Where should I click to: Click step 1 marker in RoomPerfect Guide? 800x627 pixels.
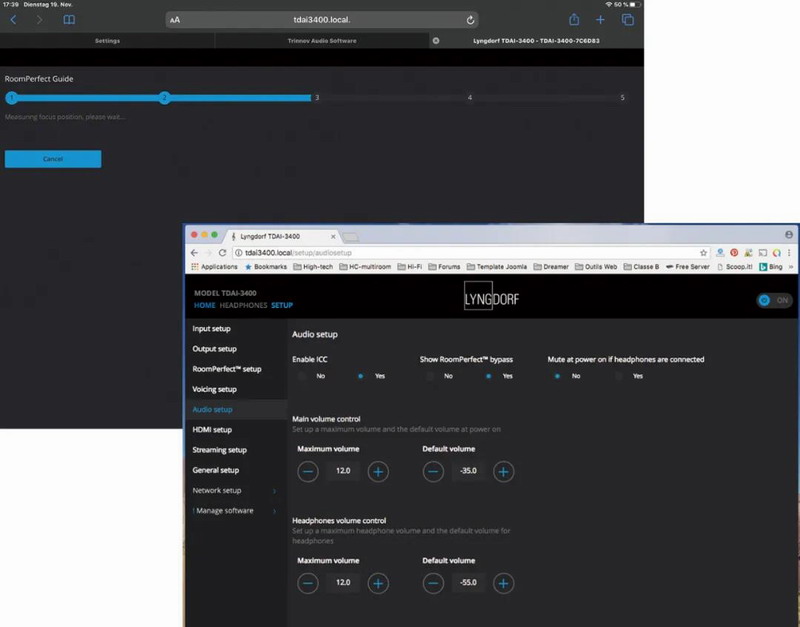click(x=12, y=97)
